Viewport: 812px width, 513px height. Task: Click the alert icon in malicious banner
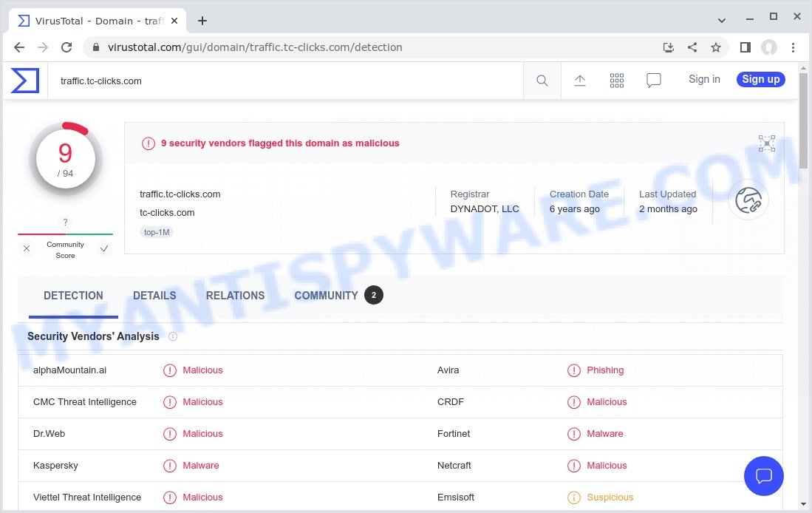click(148, 143)
